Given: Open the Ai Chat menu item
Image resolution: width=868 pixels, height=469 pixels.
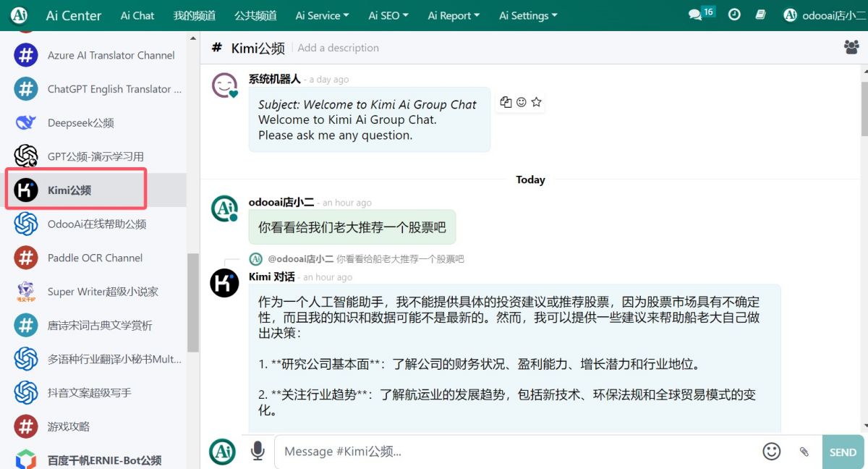Looking at the screenshot, I should point(137,15).
